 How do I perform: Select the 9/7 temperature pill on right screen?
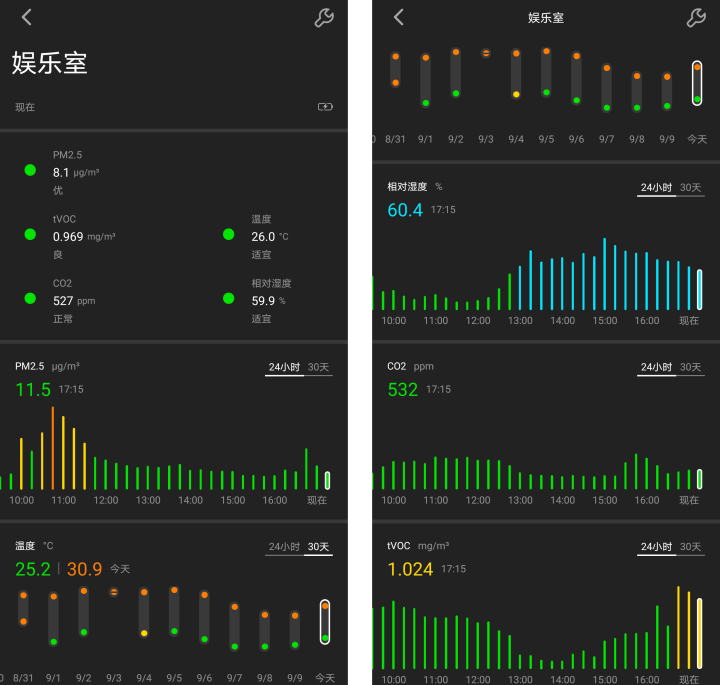click(607, 88)
